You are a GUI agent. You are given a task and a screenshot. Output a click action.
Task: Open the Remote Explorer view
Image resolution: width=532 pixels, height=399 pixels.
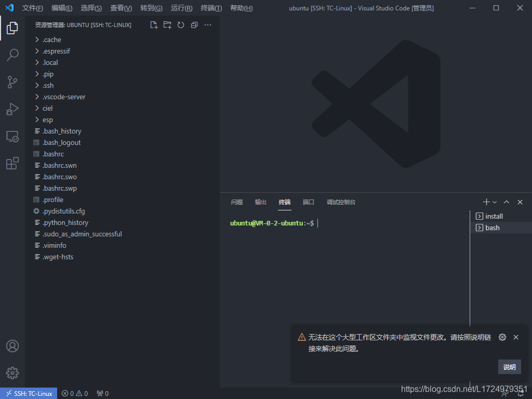[x=12, y=137]
